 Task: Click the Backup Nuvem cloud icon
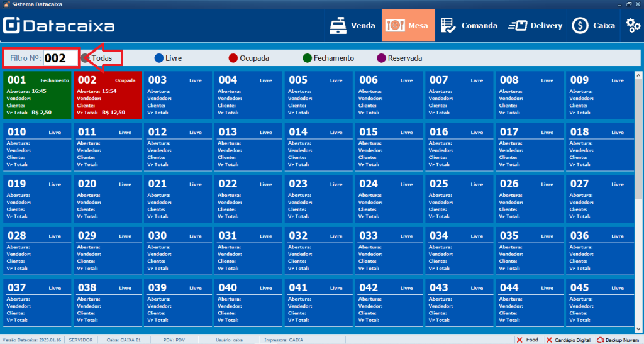pyautogui.click(x=601, y=340)
